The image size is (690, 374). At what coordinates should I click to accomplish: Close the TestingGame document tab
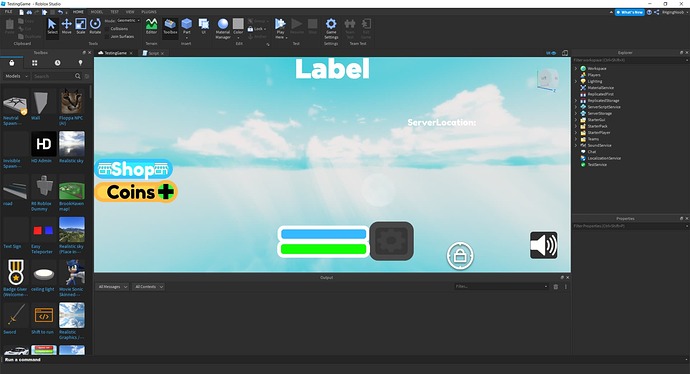point(131,53)
